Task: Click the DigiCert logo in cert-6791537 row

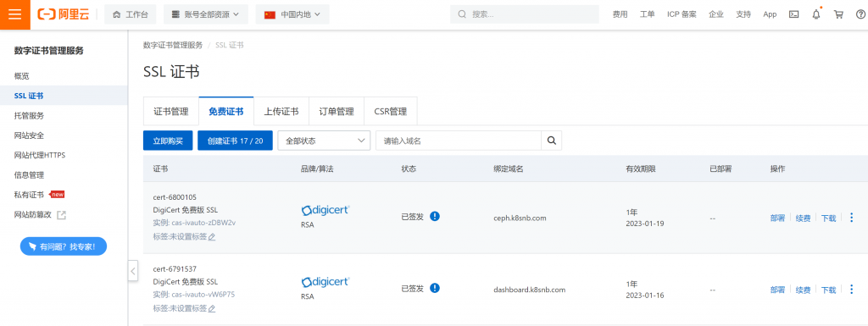Action: [x=325, y=282]
